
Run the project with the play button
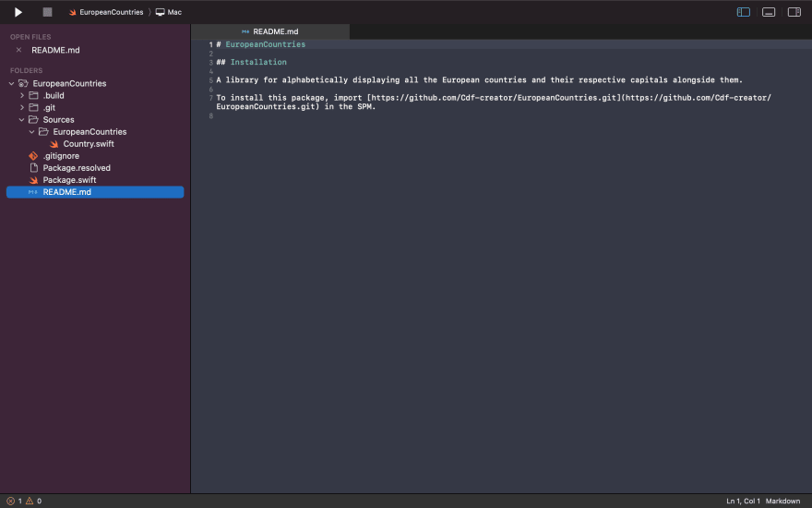18,12
